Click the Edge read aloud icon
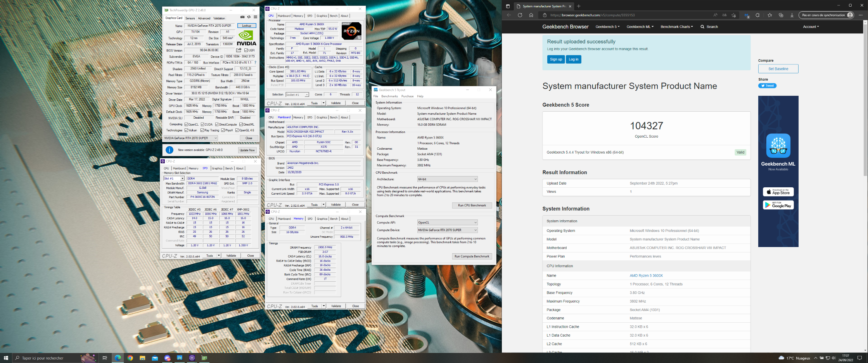Viewport: 868px width, 363px height. pyautogui.click(x=715, y=15)
